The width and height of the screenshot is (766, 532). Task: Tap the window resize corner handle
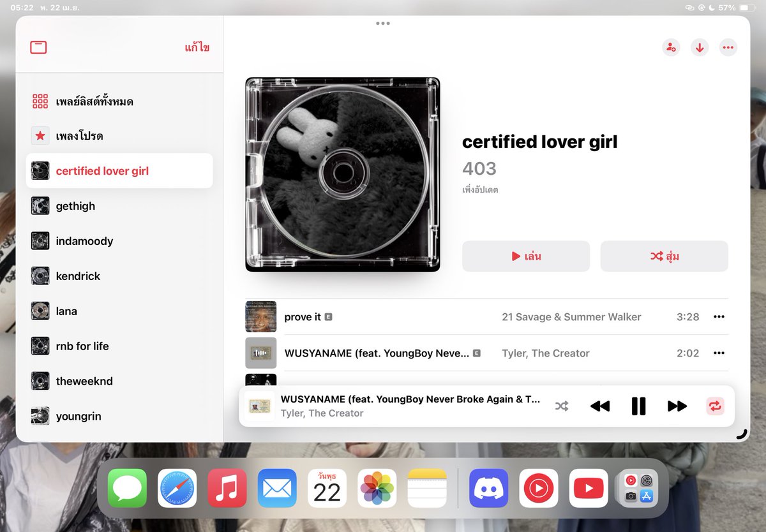(x=741, y=434)
